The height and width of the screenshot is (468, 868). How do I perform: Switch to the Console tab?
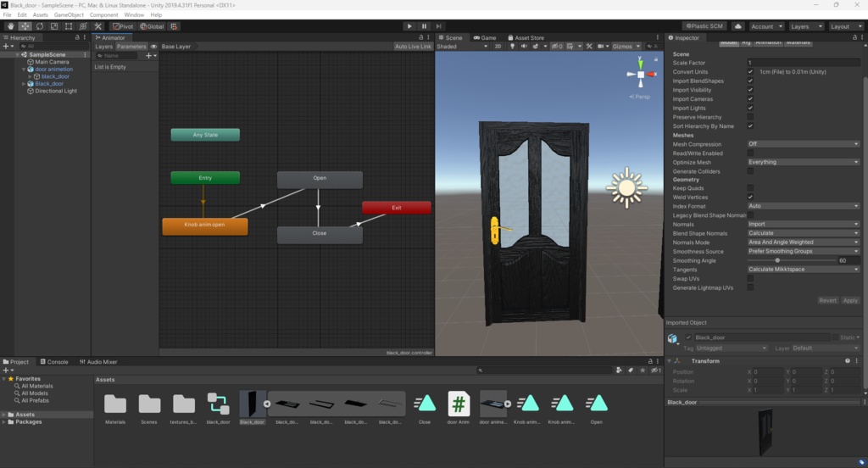pyautogui.click(x=53, y=362)
